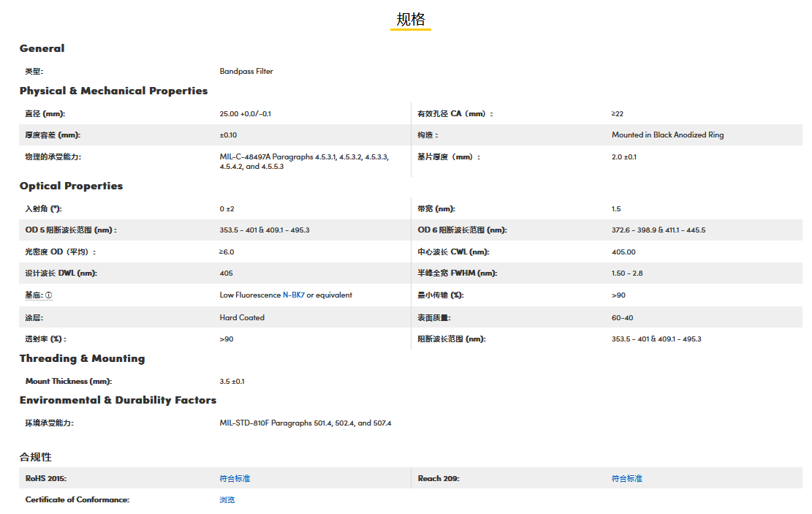Open the Reach 209 符合标准 link
812x514 pixels.
(626, 478)
